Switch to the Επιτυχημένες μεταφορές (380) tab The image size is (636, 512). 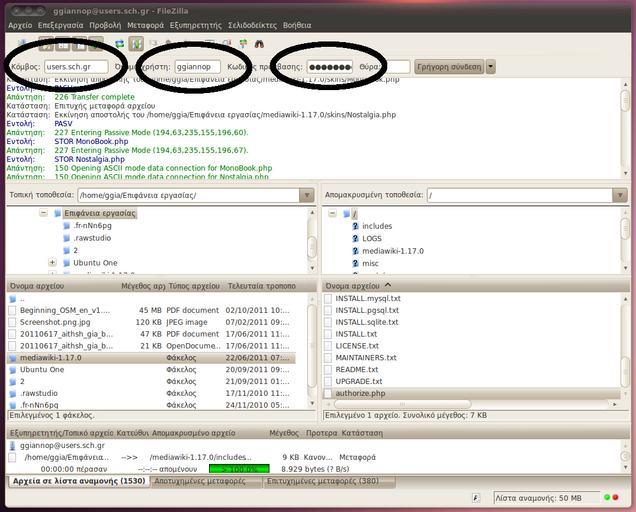tap(322, 481)
